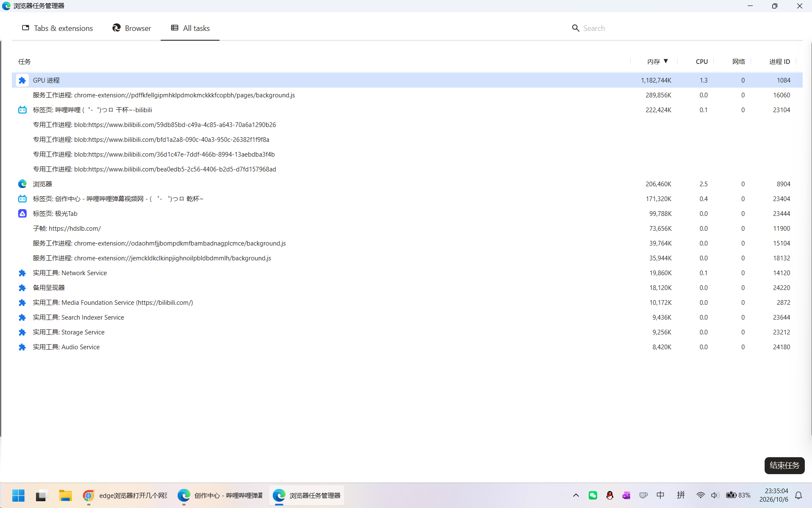The image size is (812, 508).
Task: Open the edge浏览器 Chrome taskbar window
Action: (x=126, y=495)
